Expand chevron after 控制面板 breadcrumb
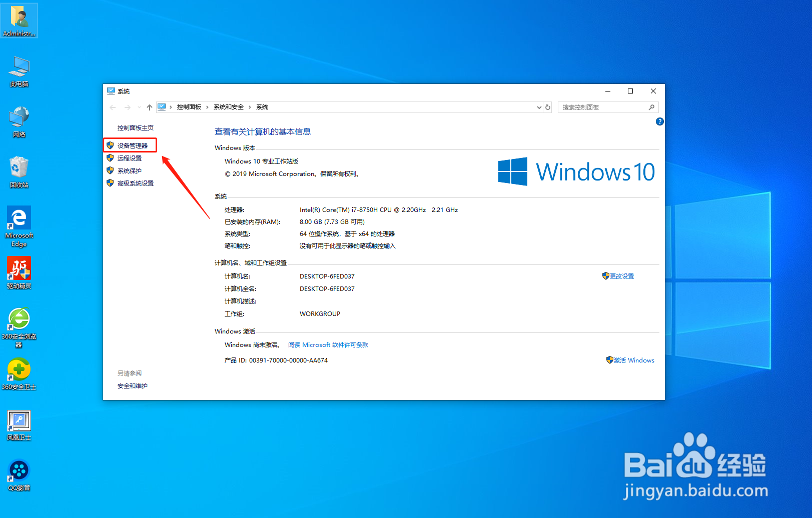The height and width of the screenshot is (518, 812). (207, 107)
